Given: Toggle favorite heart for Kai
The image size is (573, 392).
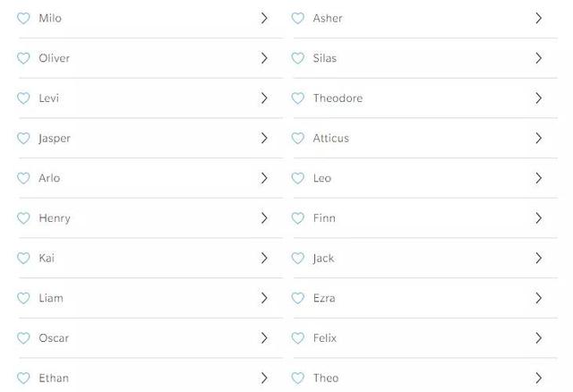Looking at the screenshot, I should pyautogui.click(x=23, y=258).
